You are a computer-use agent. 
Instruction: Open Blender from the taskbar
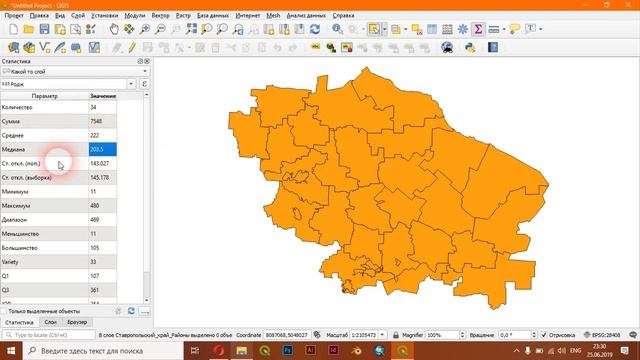click(x=356, y=351)
